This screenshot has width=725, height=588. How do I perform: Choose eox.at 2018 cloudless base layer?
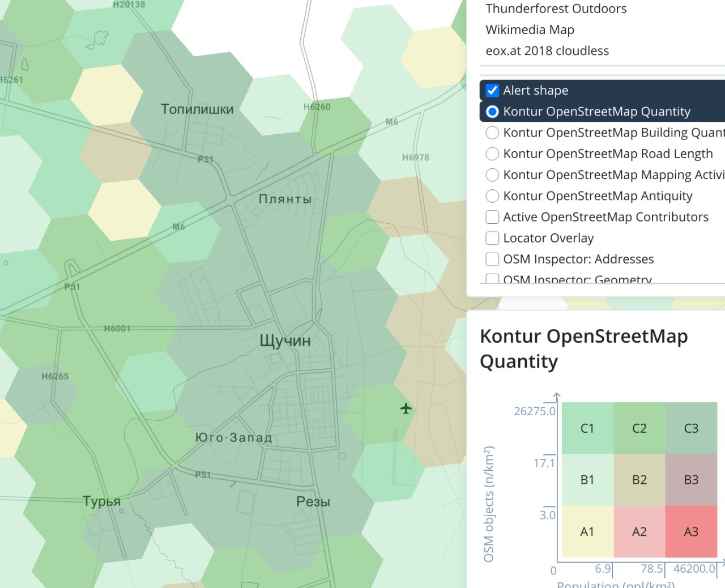tap(547, 50)
